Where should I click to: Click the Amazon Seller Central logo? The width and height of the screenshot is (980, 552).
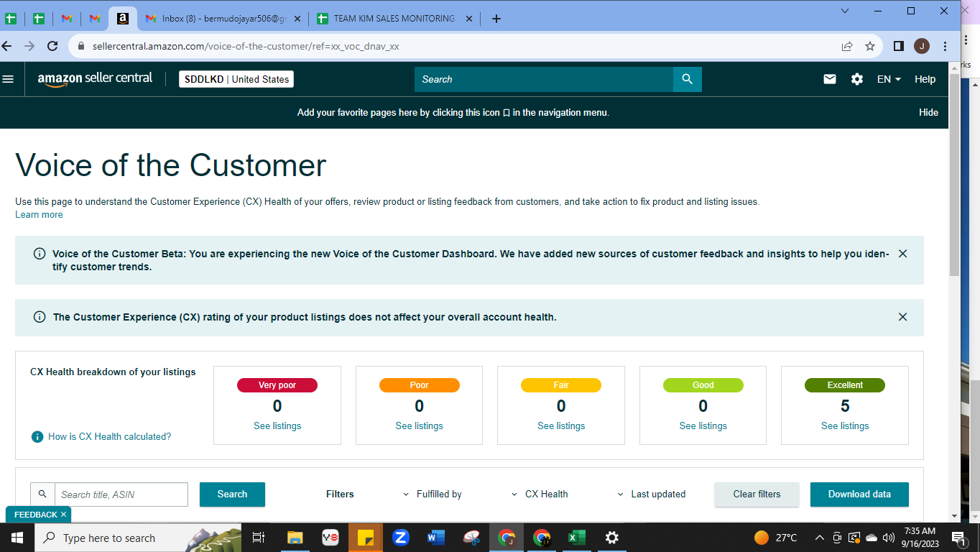pyautogui.click(x=95, y=79)
